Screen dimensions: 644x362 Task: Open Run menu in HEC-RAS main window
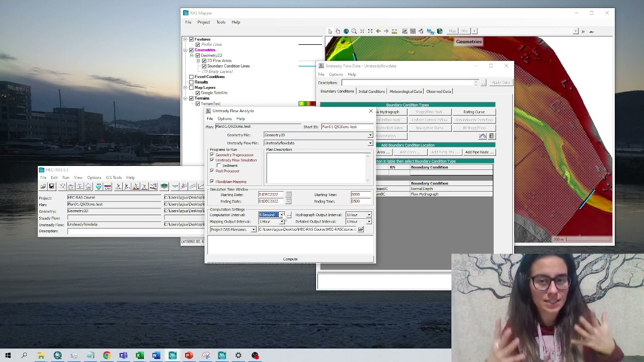click(x=66, y=177)
